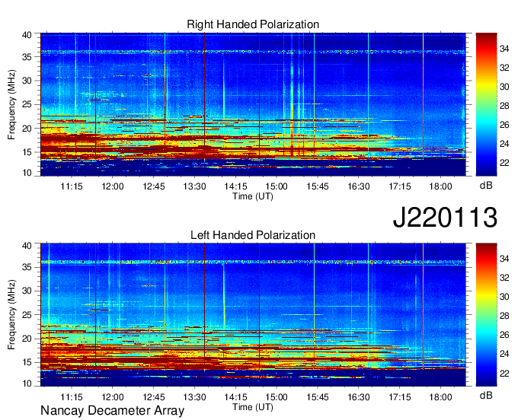Click the right-handed polarization spectrogram image
This screenshot has width=518, height=420.
253,104
